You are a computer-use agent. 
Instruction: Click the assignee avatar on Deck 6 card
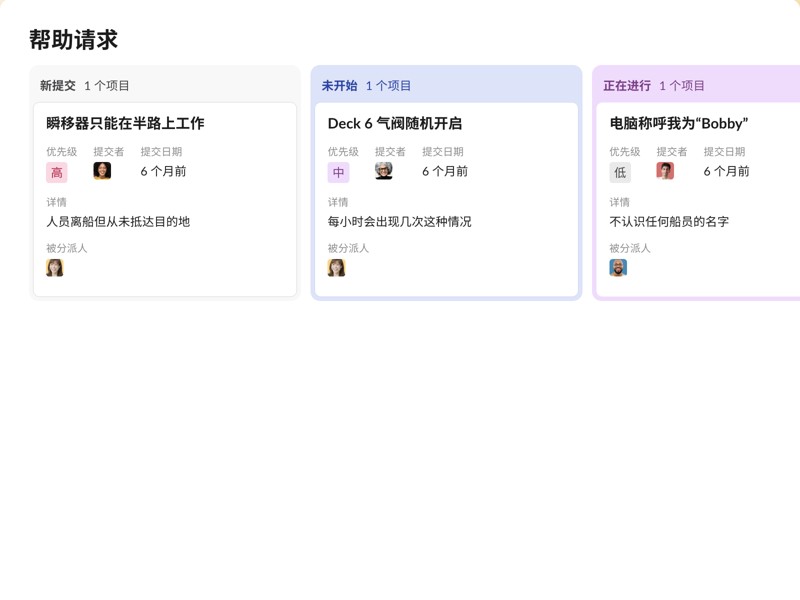[337, 267]
